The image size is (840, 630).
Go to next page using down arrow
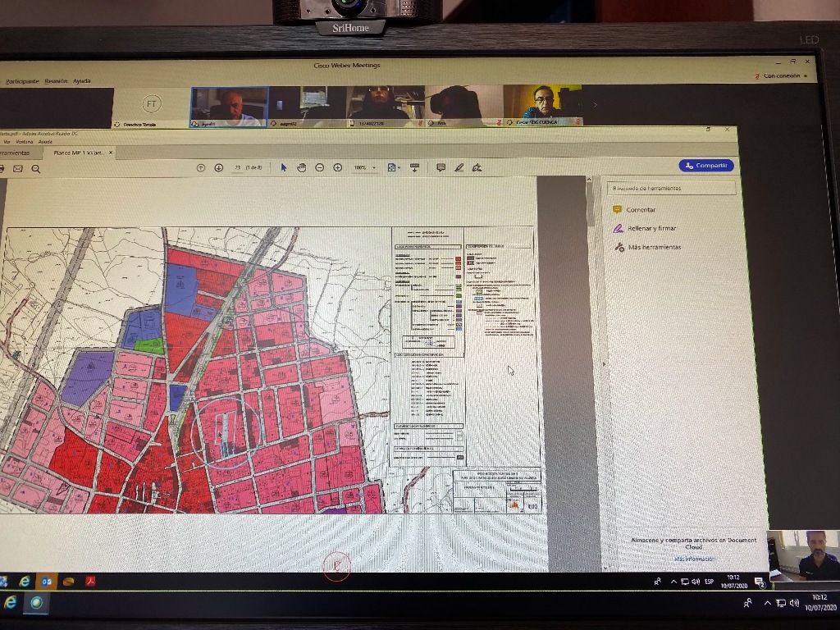tap(219, 167)
